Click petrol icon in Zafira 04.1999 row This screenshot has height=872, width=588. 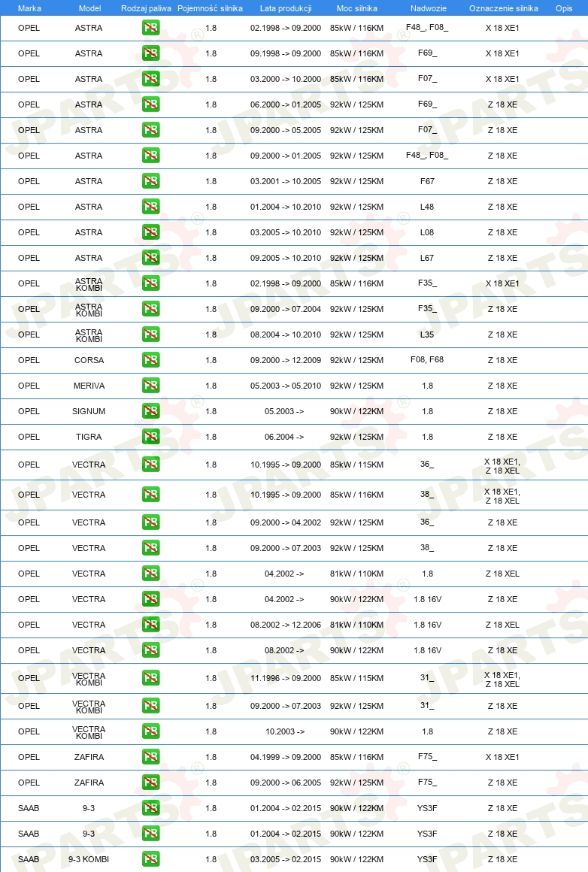[150, 758]
